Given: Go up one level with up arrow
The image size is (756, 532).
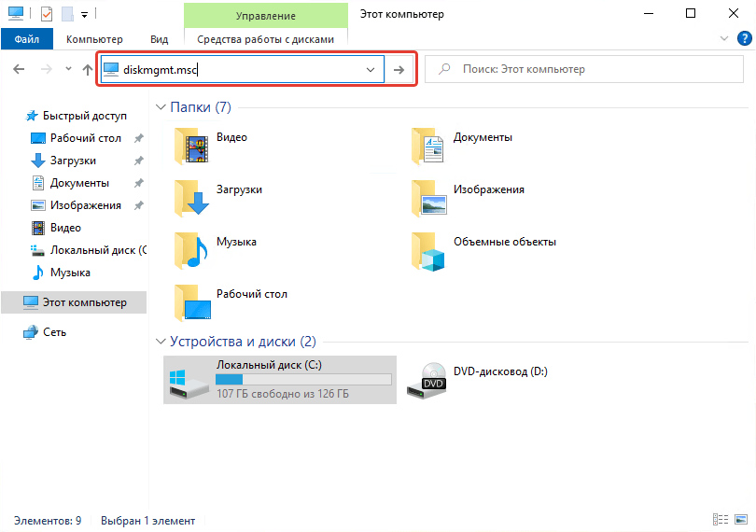Looking at the screenshot, I should (x=88, y=70).
